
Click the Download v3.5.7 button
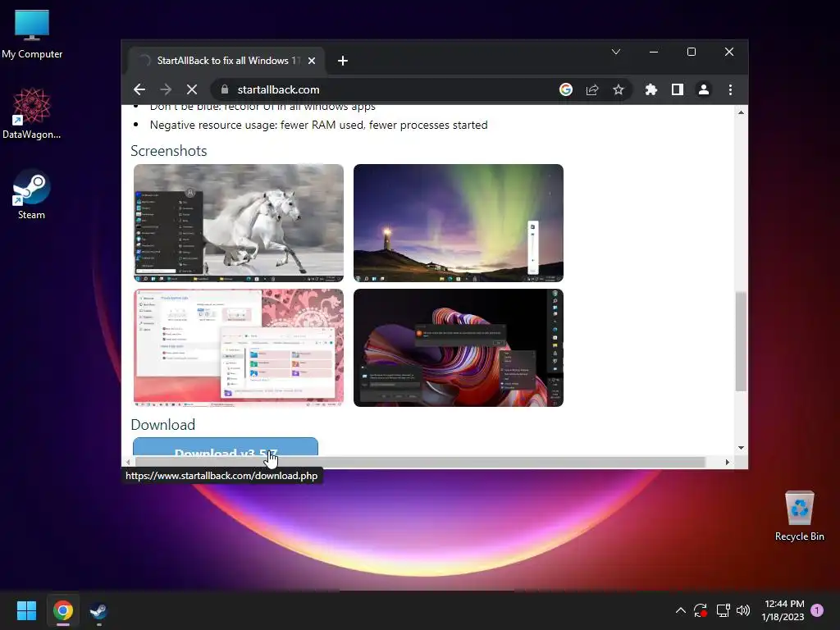[226, 447]
